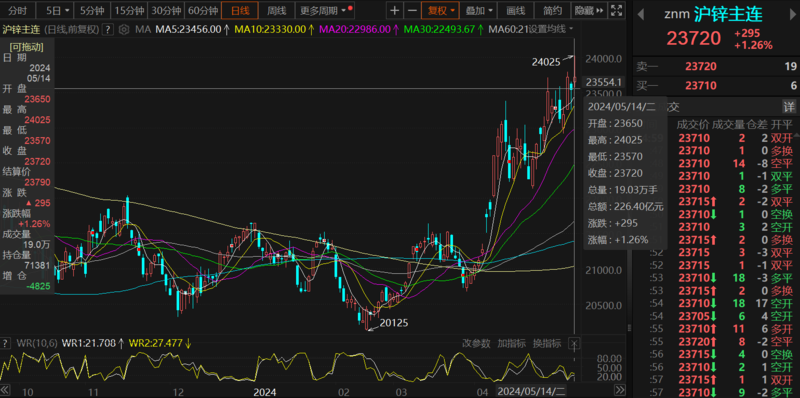Click the 画线 drawing tool button

click(x=516, y=10)
